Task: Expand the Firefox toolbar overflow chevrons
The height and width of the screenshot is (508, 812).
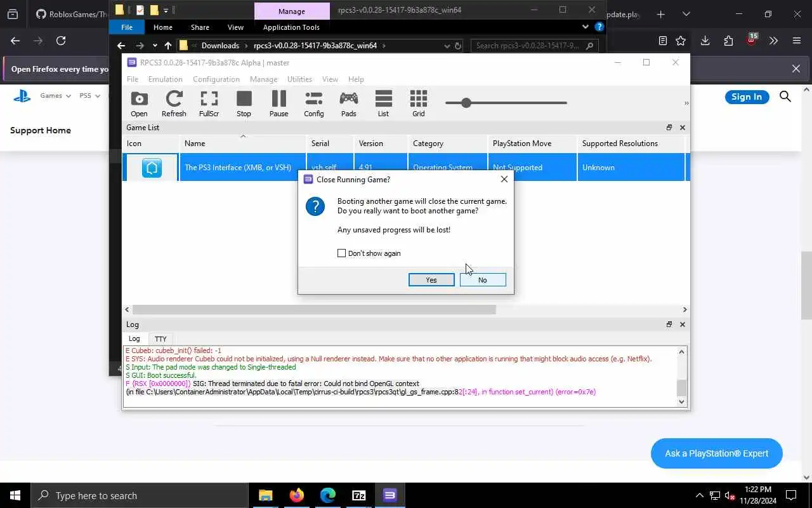Action: (x=773, y=41)
